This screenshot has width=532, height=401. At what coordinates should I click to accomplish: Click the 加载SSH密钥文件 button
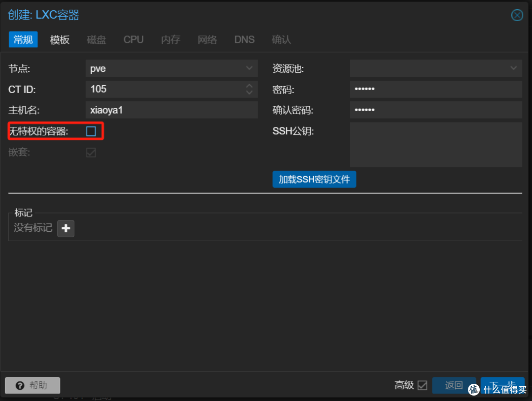click(x=314, y=179)
